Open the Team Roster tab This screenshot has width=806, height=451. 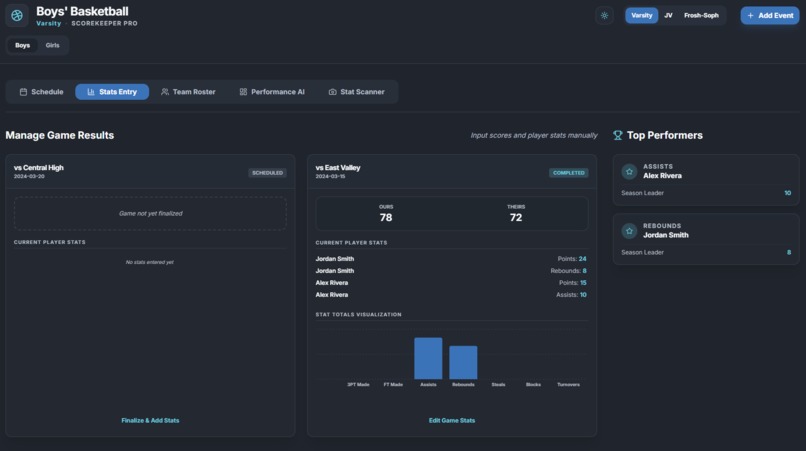click(188, 92)
